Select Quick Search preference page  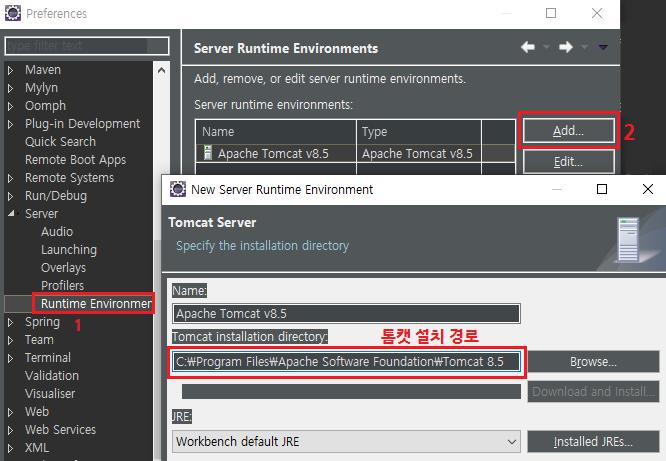click(x=60, y=141)
